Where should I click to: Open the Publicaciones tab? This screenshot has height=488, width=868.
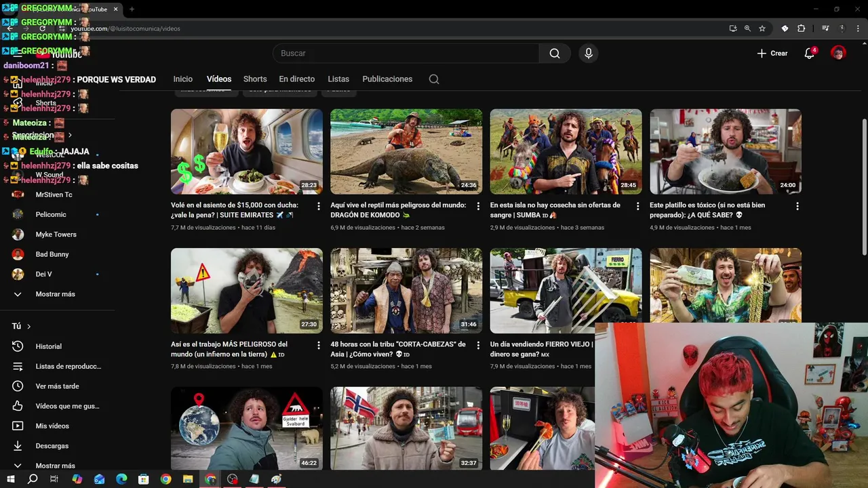[387, 79]
